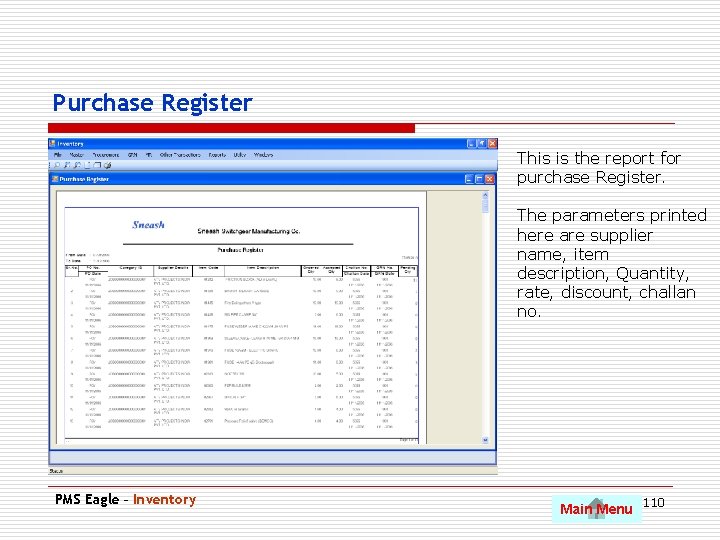Open the Other Transactions menu
The width and height of the screenshot is (720, 540).
(x=180, y=155)
